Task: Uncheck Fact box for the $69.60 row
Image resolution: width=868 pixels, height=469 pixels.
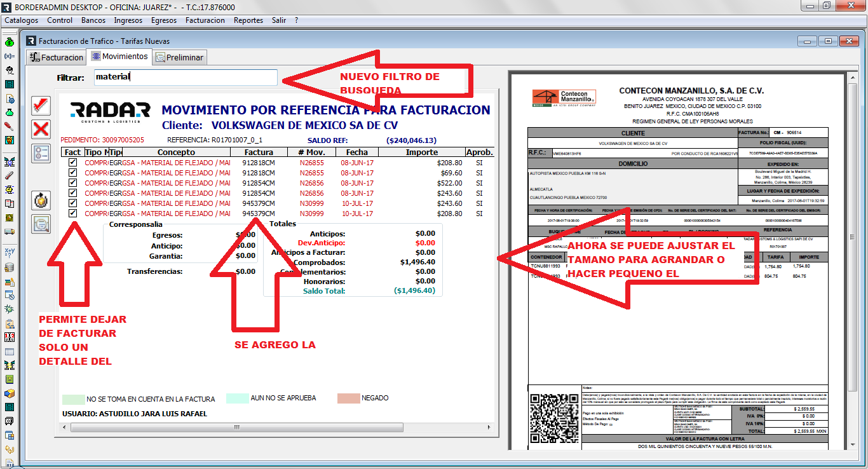Action: pyautogui.click(x=72, y=173)
